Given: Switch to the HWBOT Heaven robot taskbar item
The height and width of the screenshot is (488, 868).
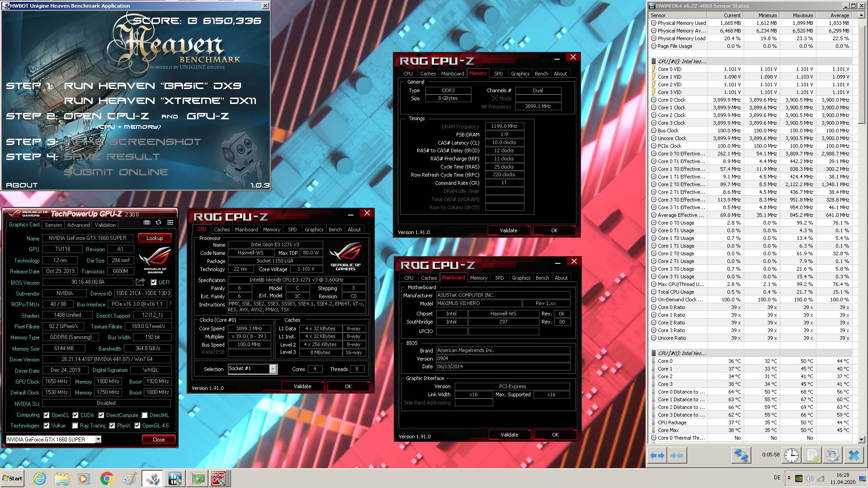Looking at the screenshot, I should pyautogui.click(x=152, y=479).
